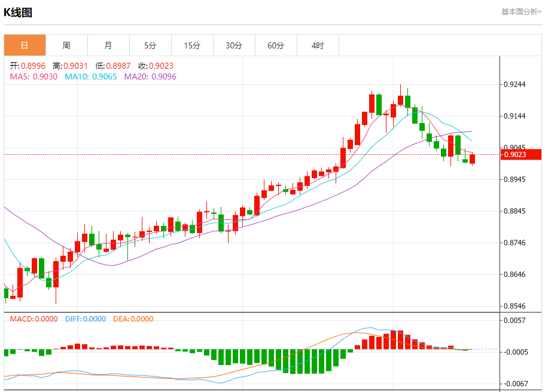Click the 0.8845 price axis label
The image size is (545, 392).
point(514,211)
